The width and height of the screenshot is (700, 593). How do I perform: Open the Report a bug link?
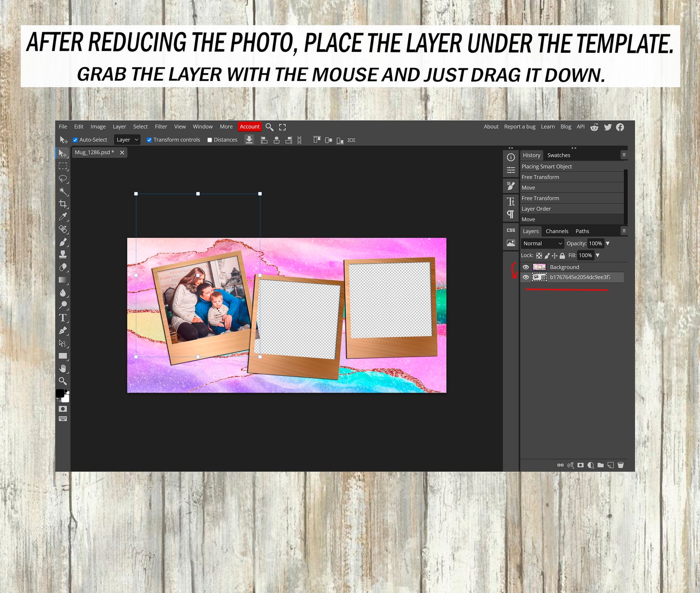point(520,127)
